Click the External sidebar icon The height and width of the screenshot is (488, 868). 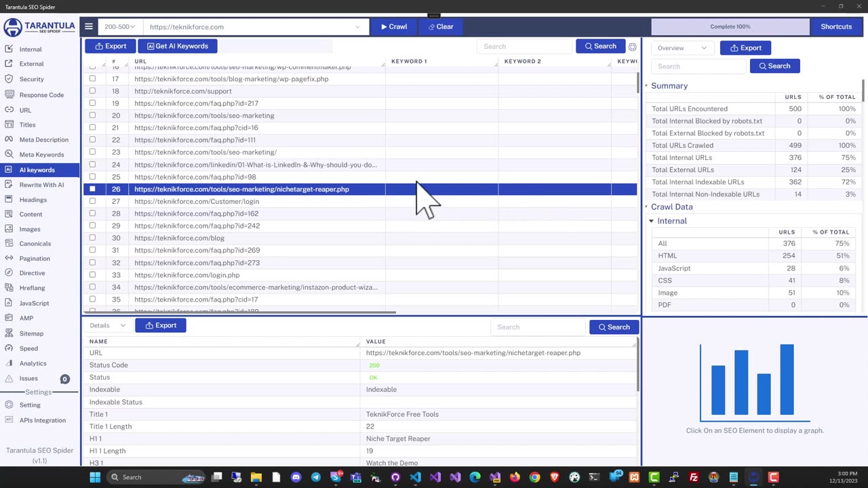point(9,64)
